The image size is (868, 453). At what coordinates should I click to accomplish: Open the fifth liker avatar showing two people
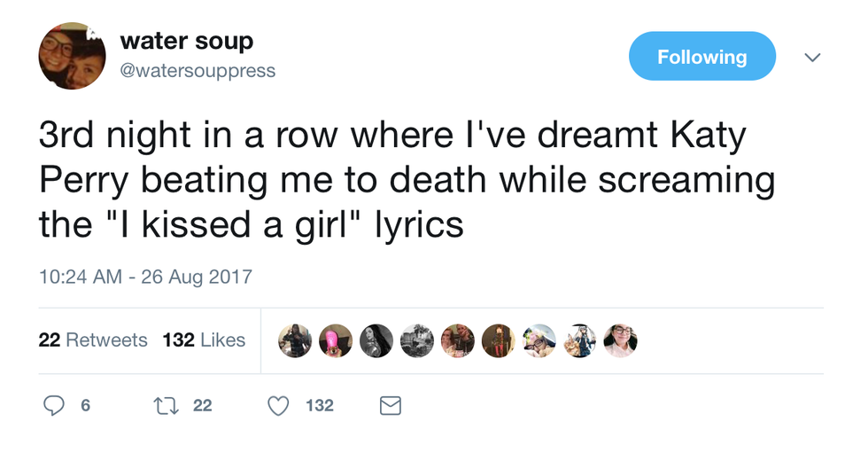tap(458, 340)
